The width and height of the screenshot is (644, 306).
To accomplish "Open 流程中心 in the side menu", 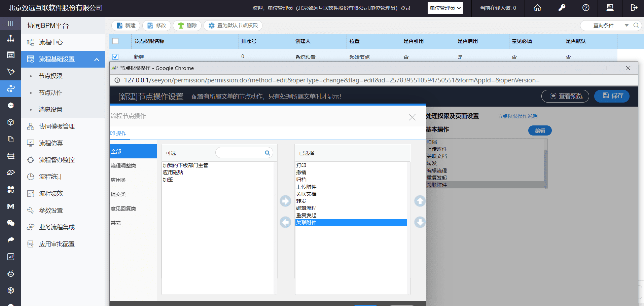I will coord(63,42).
